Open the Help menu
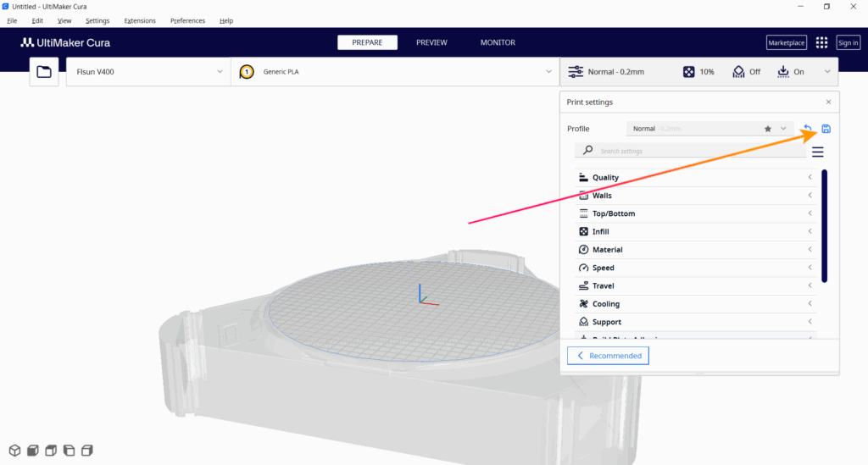This screenshot has height=465, width=868. click(226, 20)
